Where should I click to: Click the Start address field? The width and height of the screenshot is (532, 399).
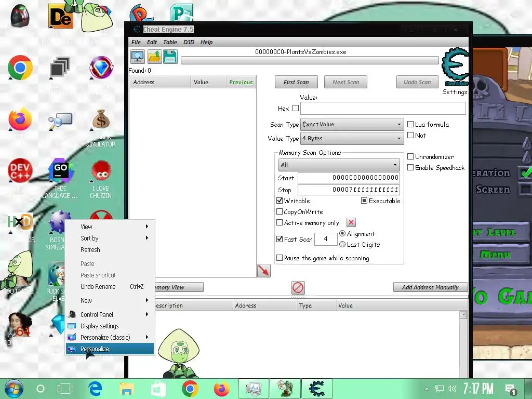click(349, 178)
